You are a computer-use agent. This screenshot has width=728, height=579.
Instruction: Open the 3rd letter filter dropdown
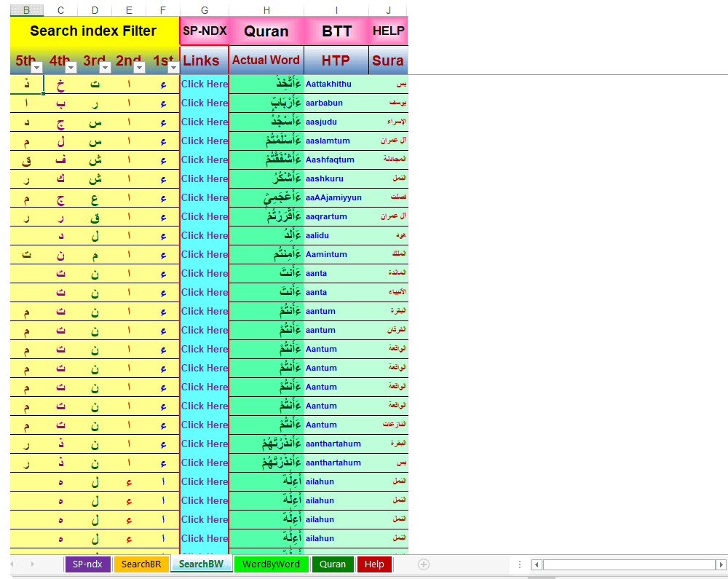click(105, 68)
